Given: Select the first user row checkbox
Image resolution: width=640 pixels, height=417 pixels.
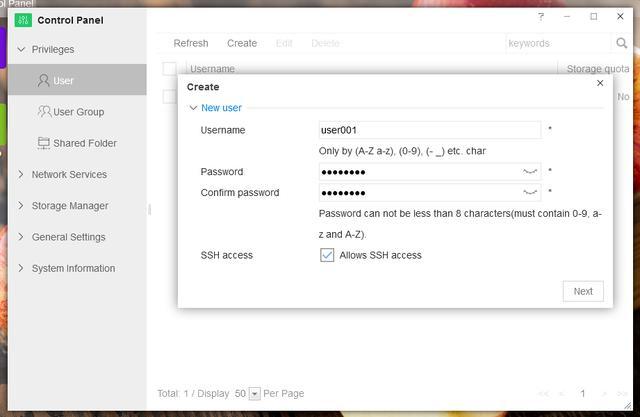Looking at the screenshot, I should pos(169,97).
